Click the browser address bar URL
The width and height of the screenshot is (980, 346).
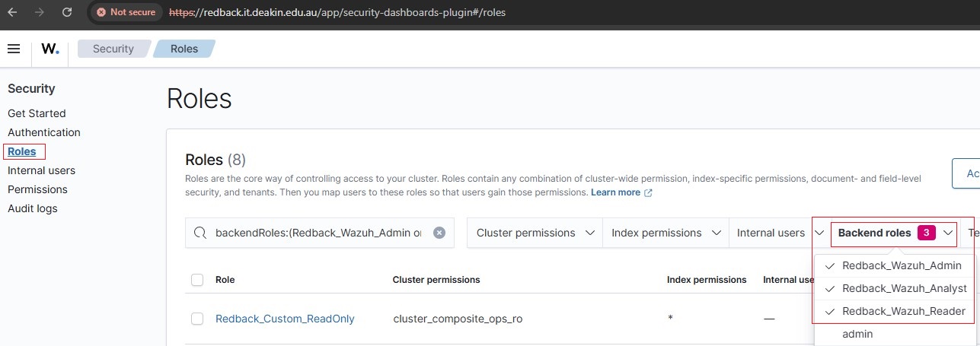click(337, 12)
